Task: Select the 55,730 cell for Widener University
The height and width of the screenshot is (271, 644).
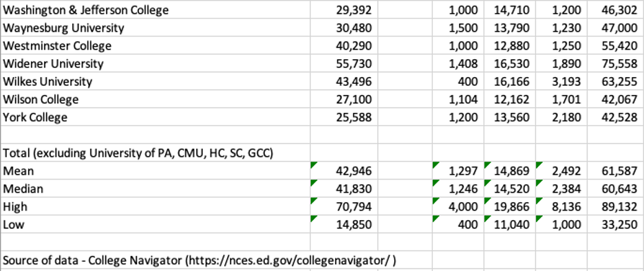Action: [344, 64]
